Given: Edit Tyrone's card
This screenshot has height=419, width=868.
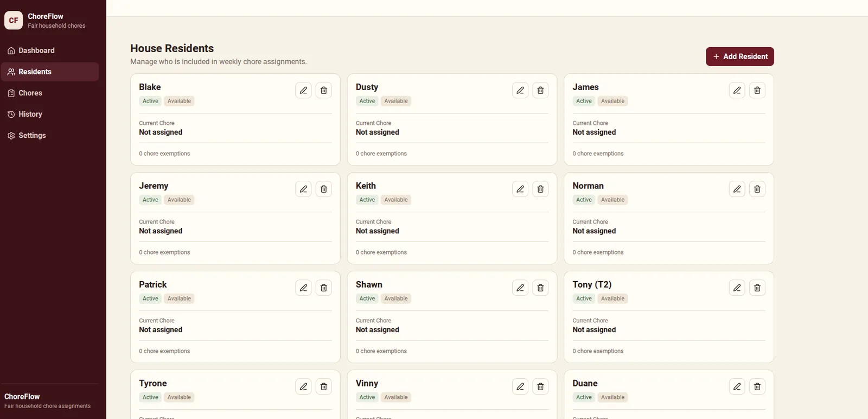Looking at the screenshot, I should pyautogui.click(x=303, y=386).
